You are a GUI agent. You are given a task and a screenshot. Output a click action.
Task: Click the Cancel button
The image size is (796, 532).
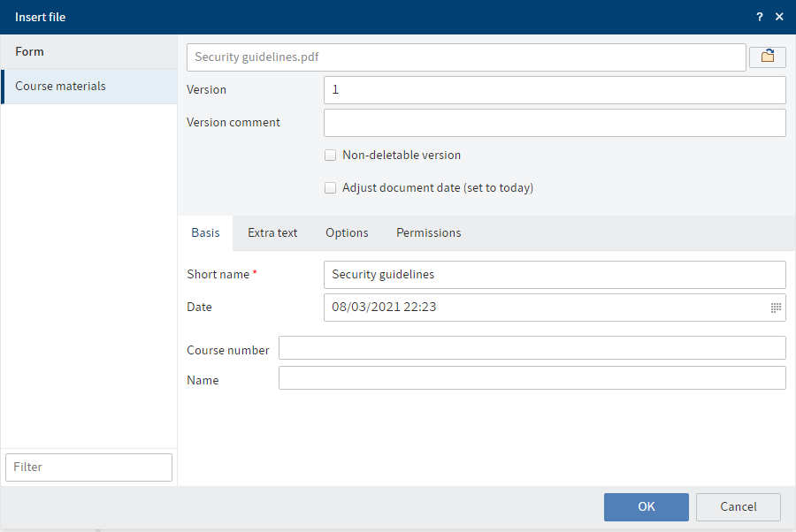739,506
